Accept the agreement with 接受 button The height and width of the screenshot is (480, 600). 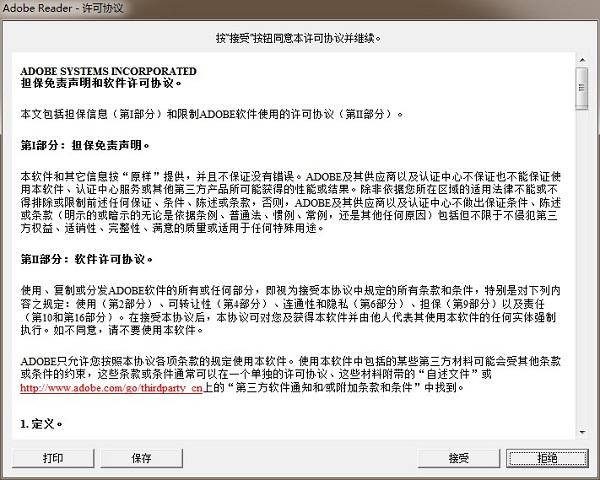pos(459,458)
